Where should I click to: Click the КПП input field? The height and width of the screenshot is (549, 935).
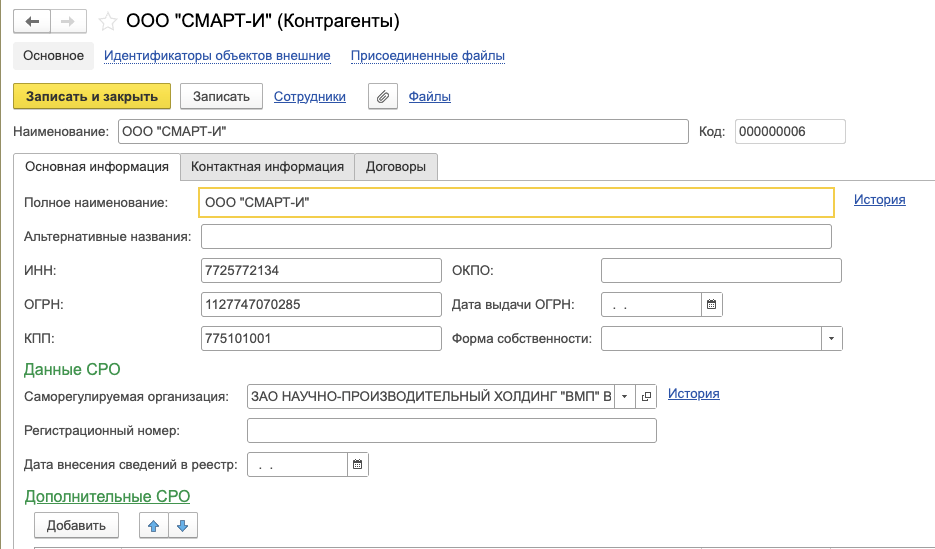click(321, 339)
